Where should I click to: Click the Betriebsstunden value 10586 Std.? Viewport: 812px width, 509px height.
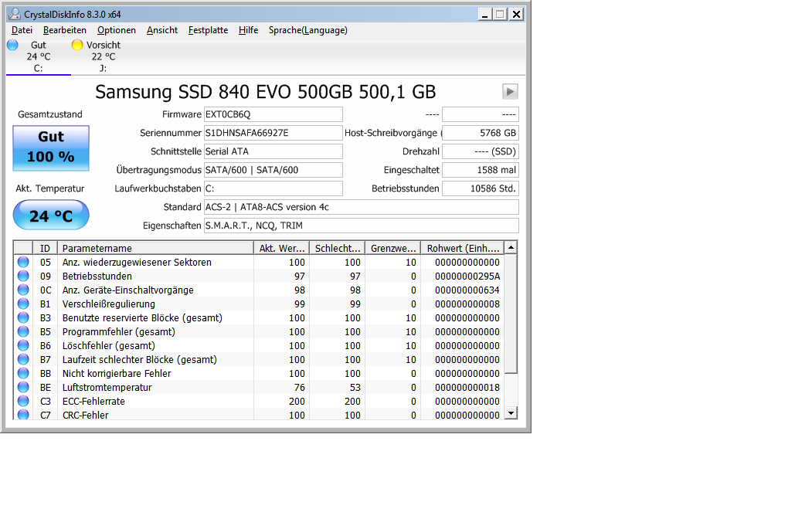tap(481, 188)
